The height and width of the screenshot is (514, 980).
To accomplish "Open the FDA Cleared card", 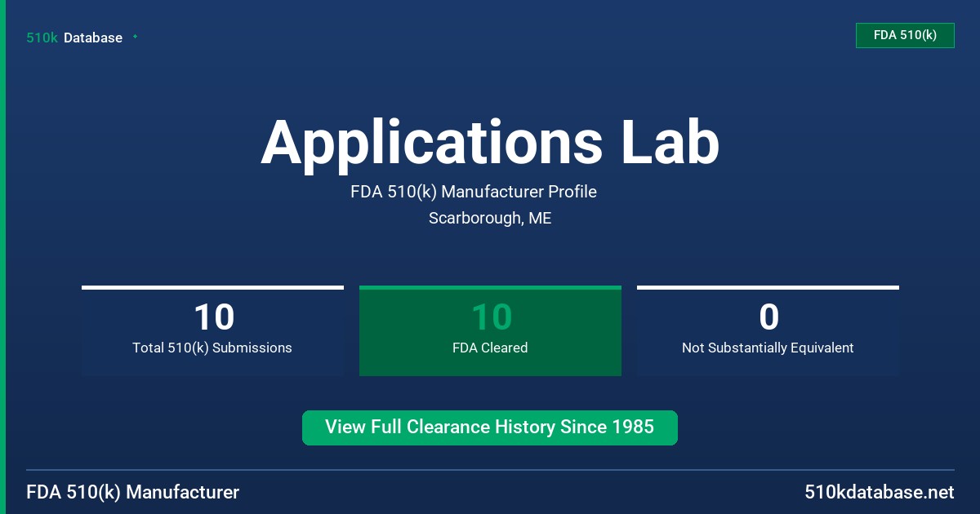I will click(x=490, y=330).
